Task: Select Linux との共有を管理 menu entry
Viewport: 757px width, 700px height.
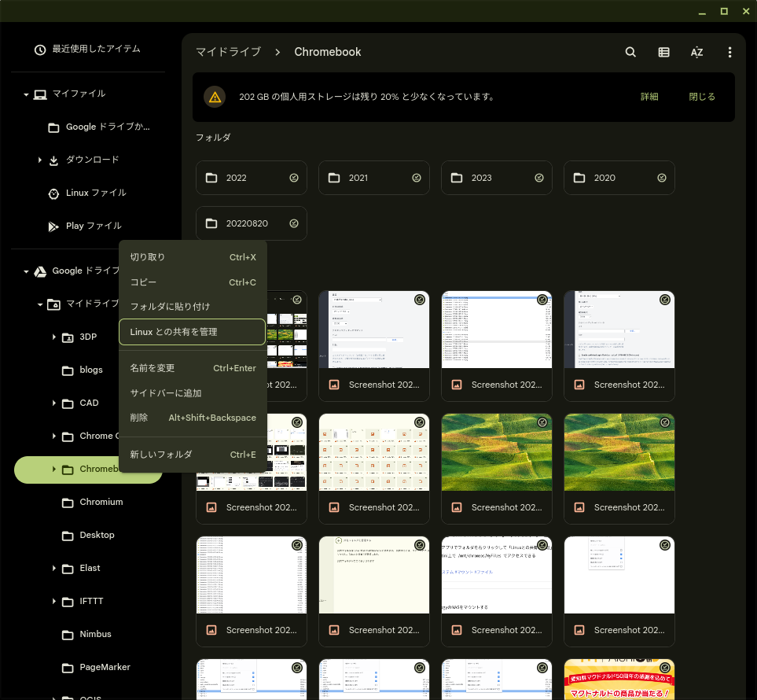Action: pos(192,332)
